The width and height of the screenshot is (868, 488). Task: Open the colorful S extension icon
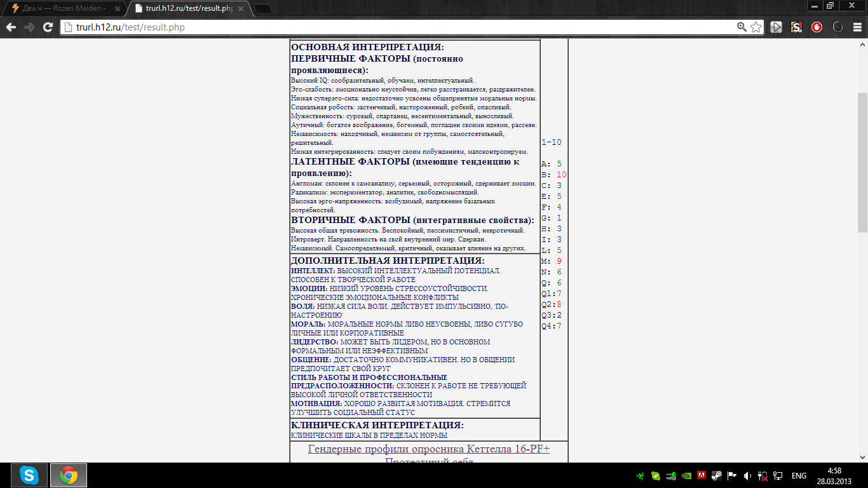coord(796,27)
